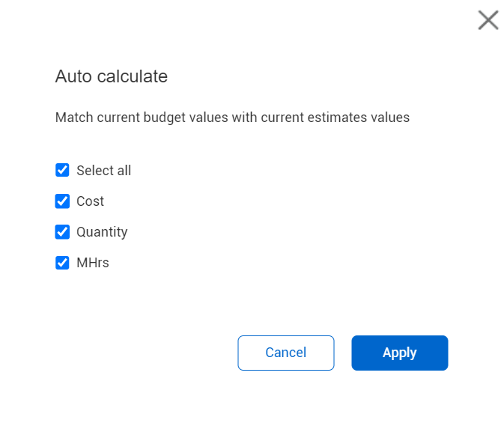
Task: Click the blue Apply button
Action: coord(399,353)
